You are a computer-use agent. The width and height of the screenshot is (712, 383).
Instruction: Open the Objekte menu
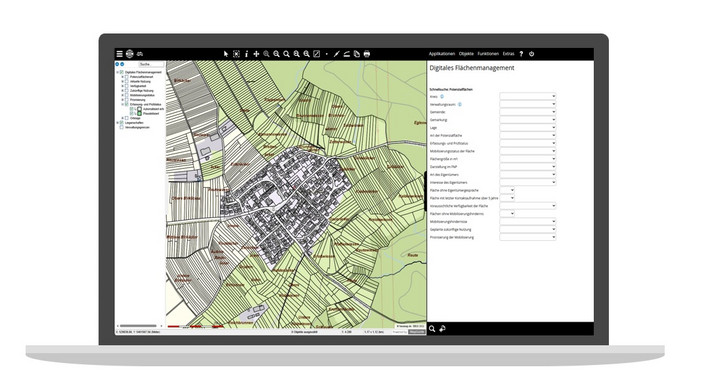[x=466, y=54]
